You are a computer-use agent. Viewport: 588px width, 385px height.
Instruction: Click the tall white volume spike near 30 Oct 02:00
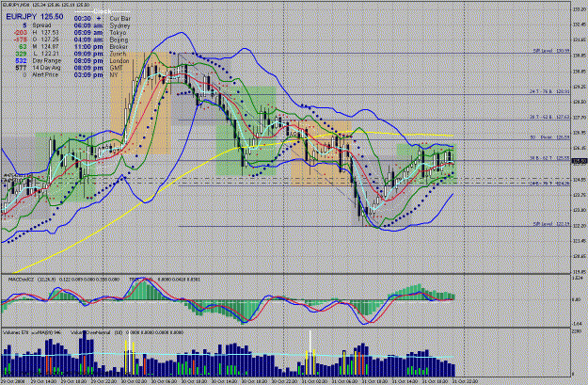coord(130,354)
